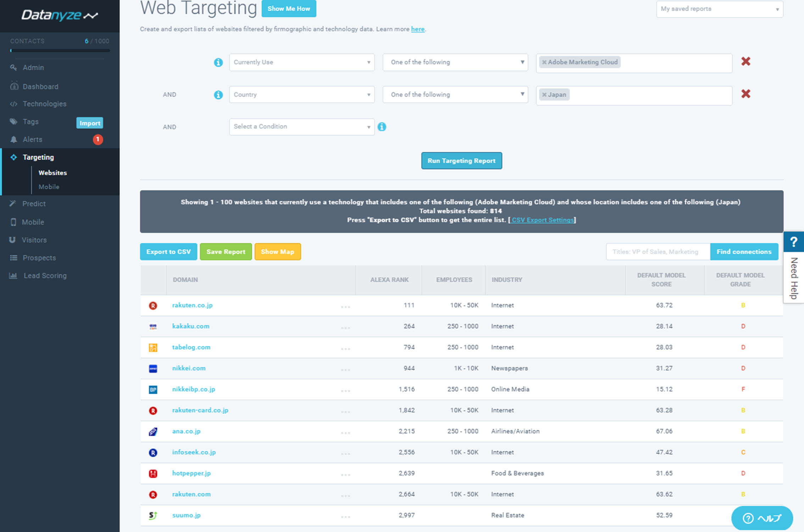
Task: Expand first One of the following dropdown
Action: click(x=455, y=62)
